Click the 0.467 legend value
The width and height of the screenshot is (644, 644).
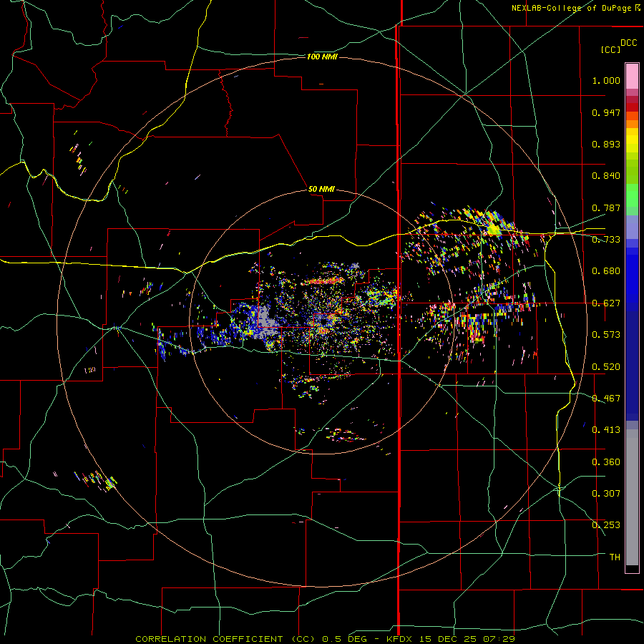coord(606,398)
